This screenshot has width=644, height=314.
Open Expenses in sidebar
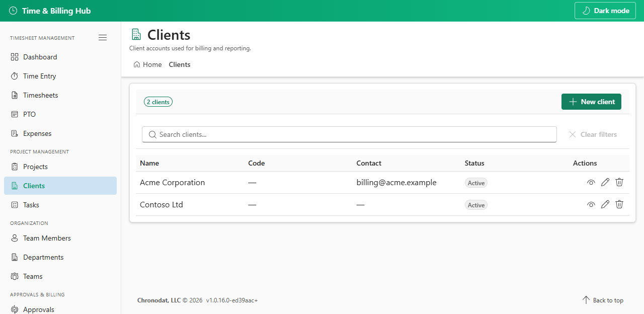coord(60,133)
